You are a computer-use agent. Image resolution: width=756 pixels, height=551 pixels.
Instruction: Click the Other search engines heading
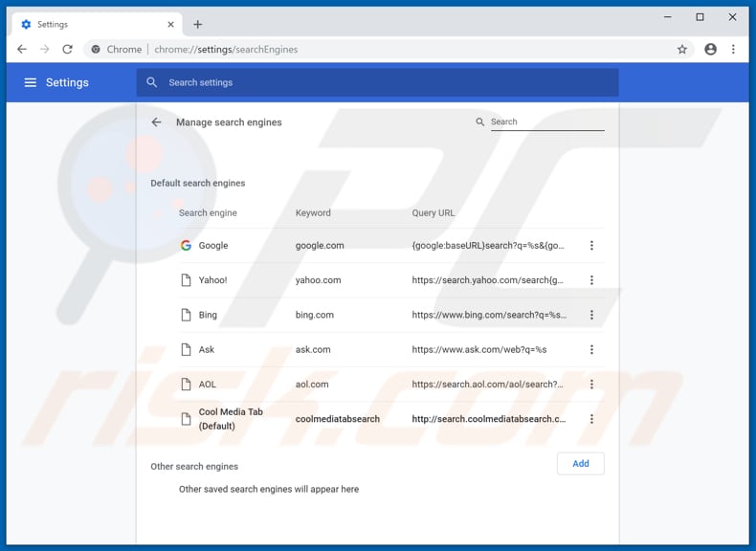point(194,466)
